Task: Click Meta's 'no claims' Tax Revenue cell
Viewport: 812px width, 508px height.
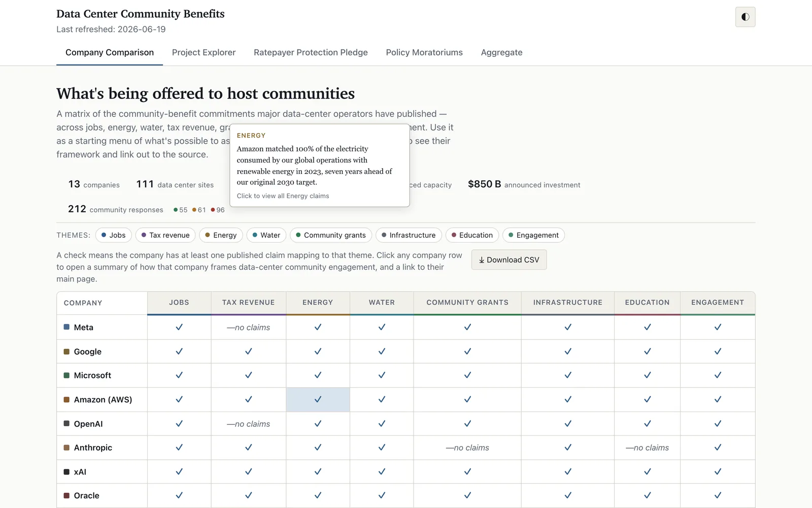Action: pos(249,328)
